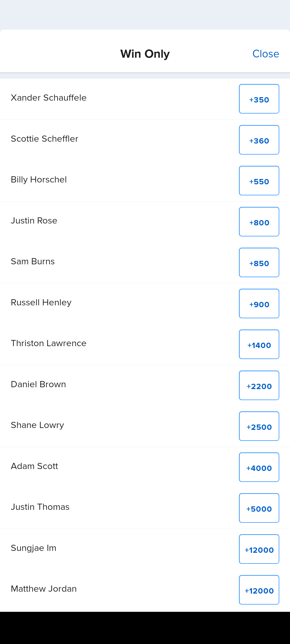Pick Matthew Jordan +12000 odds button

(x=259, y=590)
